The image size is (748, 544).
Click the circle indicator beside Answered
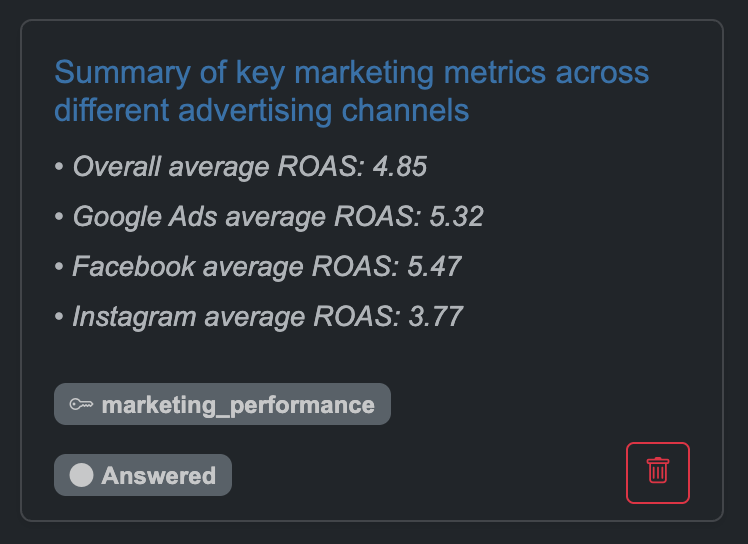point(81,475)
